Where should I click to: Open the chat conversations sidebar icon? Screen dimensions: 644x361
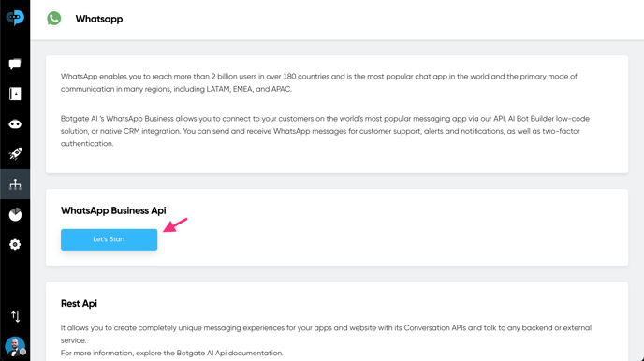click(15, 64)
